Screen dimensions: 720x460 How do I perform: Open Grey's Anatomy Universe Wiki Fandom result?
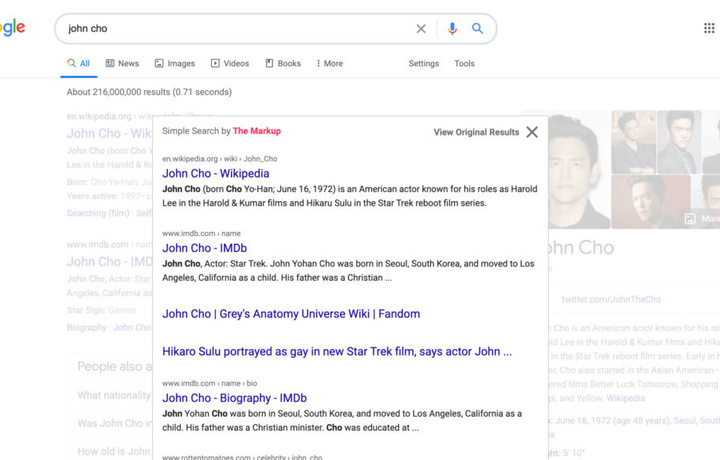pos(291,314)
